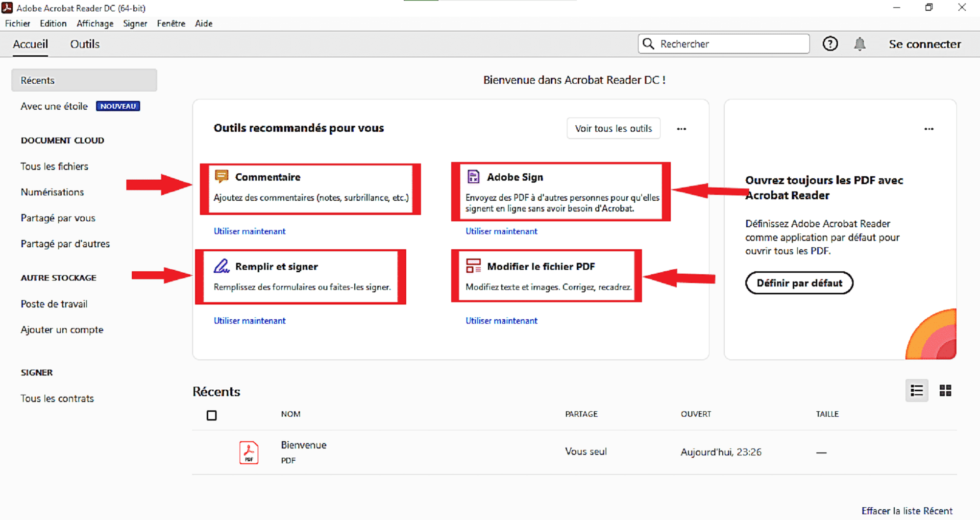Click Utiliser maintenant under Remplir et signer
980x520 pixels.
coord(249,321)
